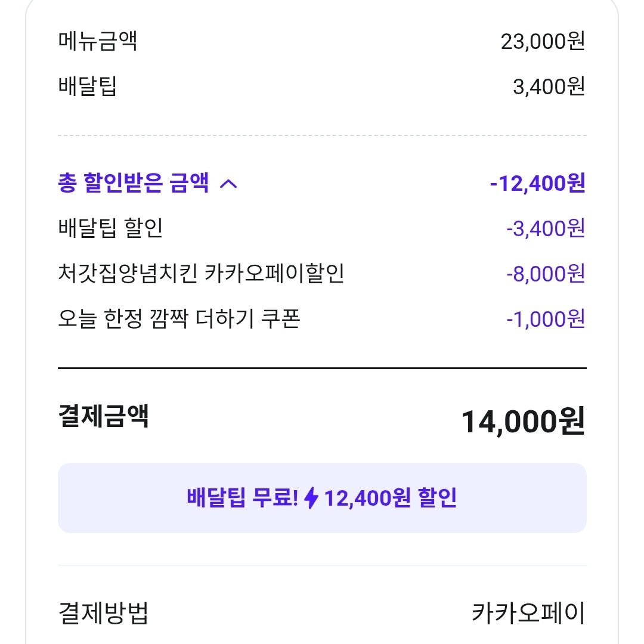Click the 12,400원 할인 text in banner
This screenshot has width=644, height=644.
(x=391, y=498)
